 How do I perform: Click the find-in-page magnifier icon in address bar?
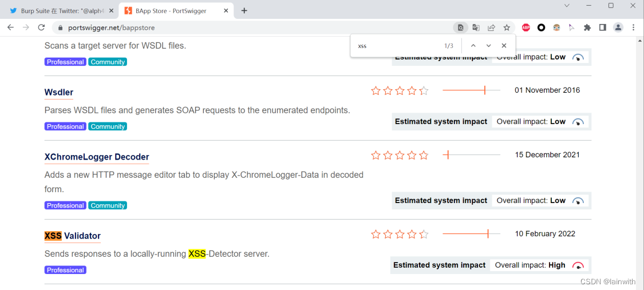coord(460,27)
